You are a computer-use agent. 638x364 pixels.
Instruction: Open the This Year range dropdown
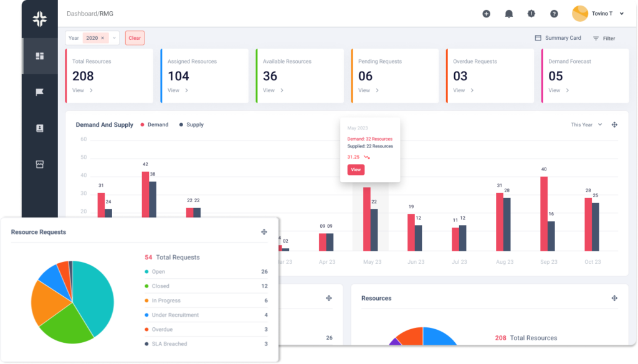point(586,124)
